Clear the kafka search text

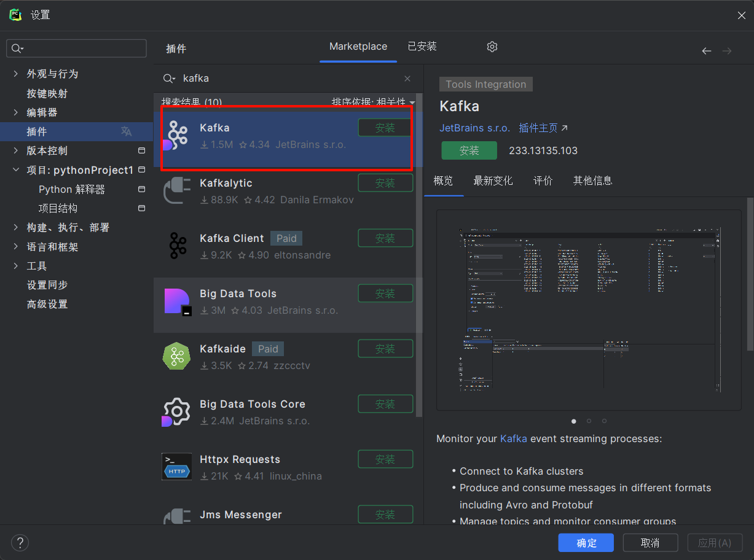407,79
